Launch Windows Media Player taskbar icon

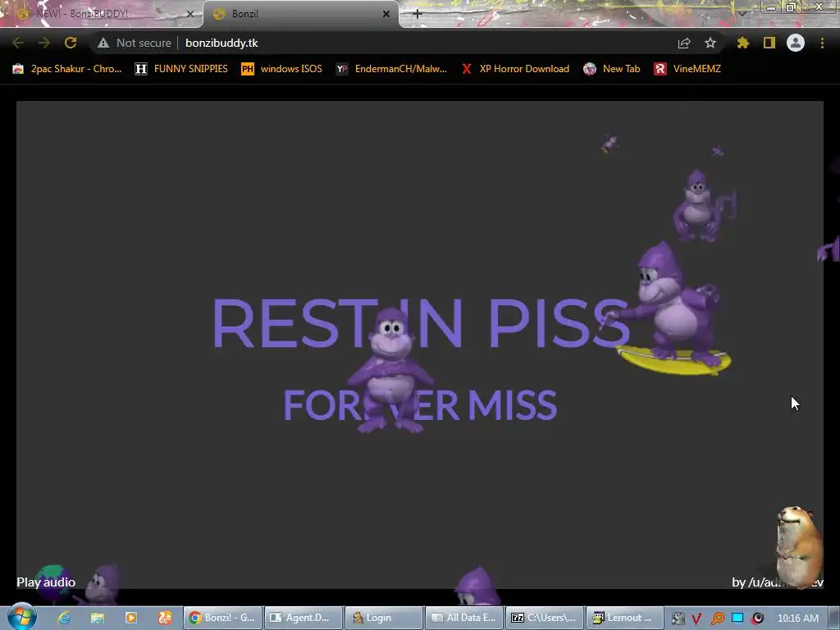(x=130, y=618)
